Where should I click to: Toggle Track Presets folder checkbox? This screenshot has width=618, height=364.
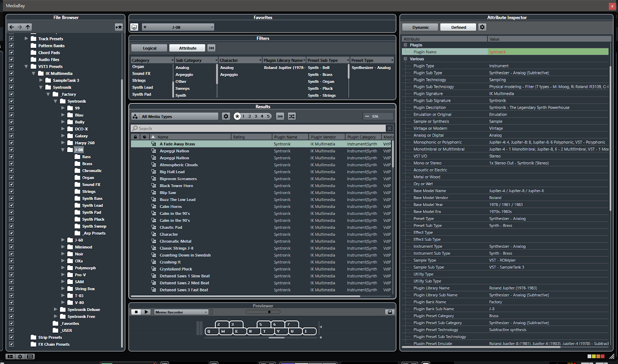click(x=12, y=39)
